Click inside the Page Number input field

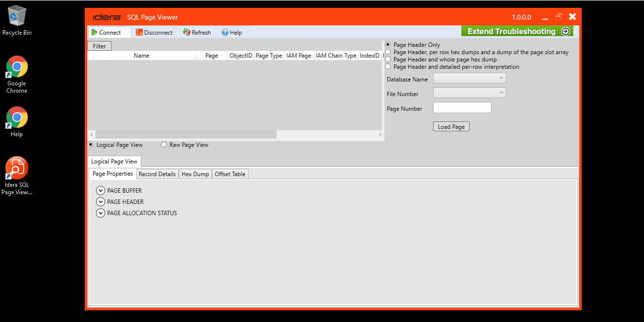[x=461, y=107]
